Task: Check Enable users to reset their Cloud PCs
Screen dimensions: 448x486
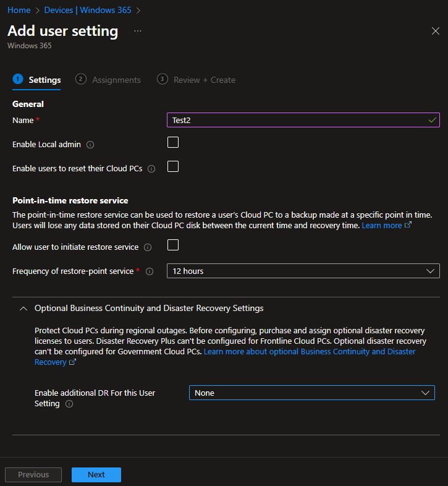Action: point(173,166)
